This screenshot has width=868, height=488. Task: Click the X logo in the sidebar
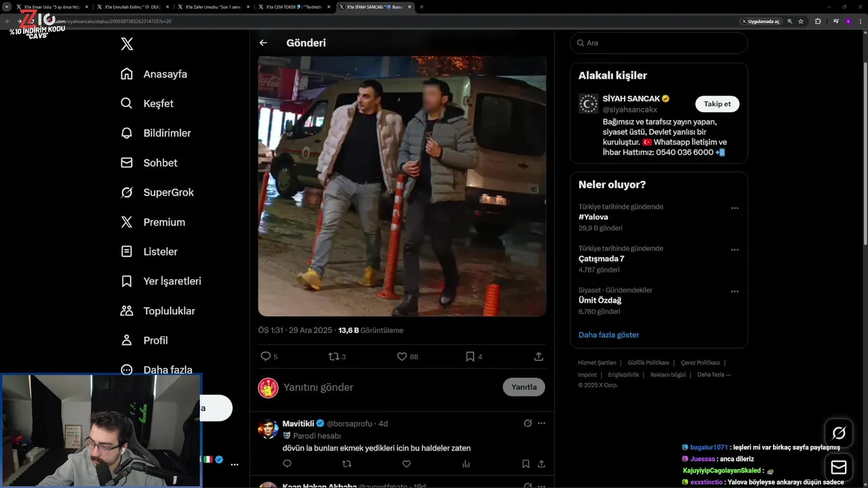(127, 44)
